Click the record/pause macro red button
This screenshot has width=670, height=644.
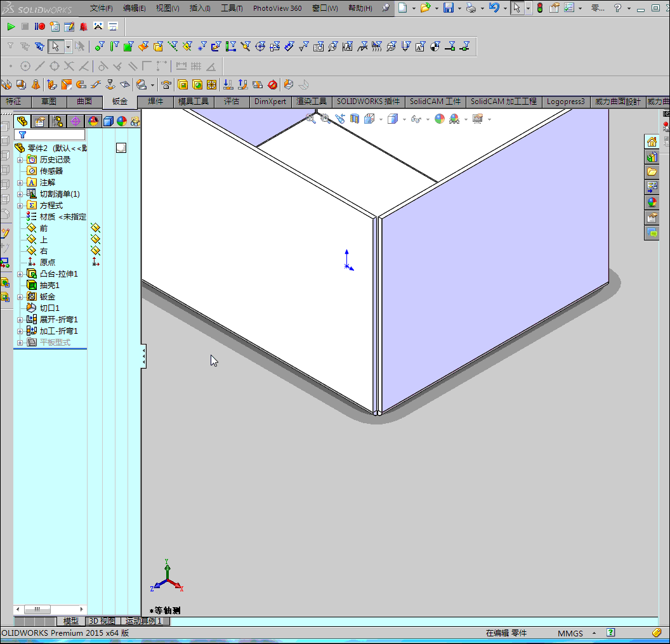point(40,27)
